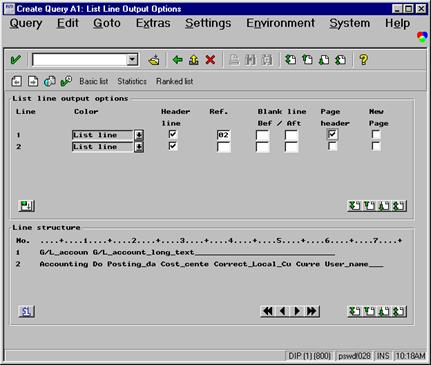Click the Test query checkmark icon
The height and width of the screenshot is (365, 431).
(x=66, y=81)
